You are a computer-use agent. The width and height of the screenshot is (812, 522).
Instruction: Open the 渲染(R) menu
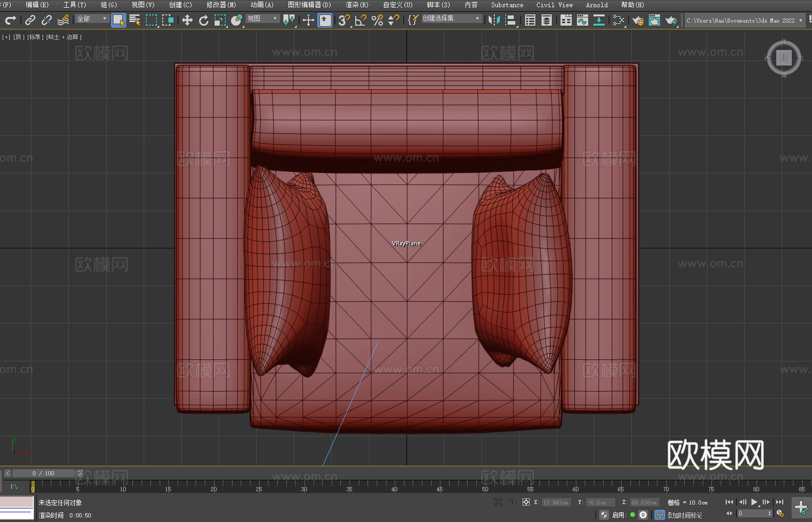(357, 5)
